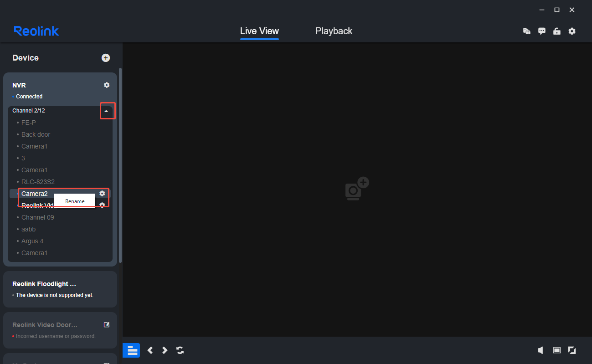Image resolution: width=592 pixels, height=364 pixels.
Task: Select the FE-P channel
Action: pyautogui.click(x=29, y=123)
